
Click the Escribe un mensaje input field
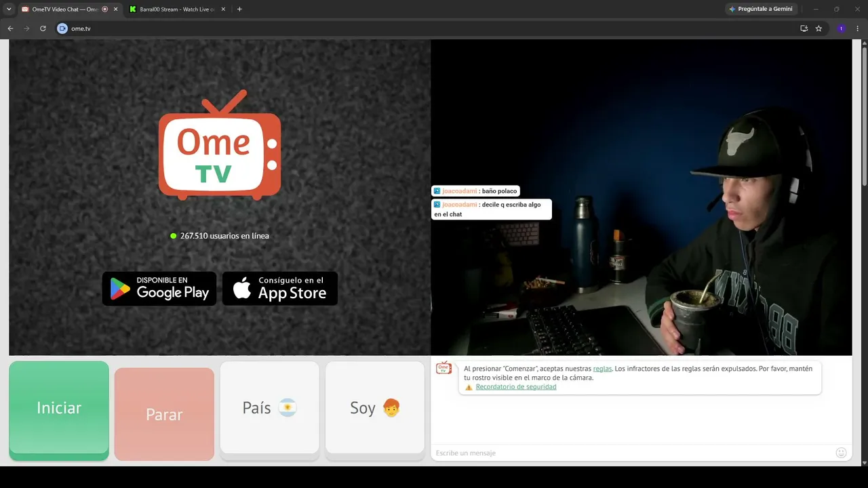(x=633, y=453)
